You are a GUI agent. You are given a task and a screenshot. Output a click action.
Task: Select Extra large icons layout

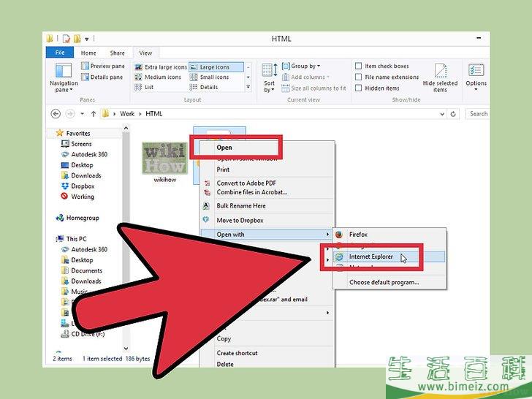[161, 67]
